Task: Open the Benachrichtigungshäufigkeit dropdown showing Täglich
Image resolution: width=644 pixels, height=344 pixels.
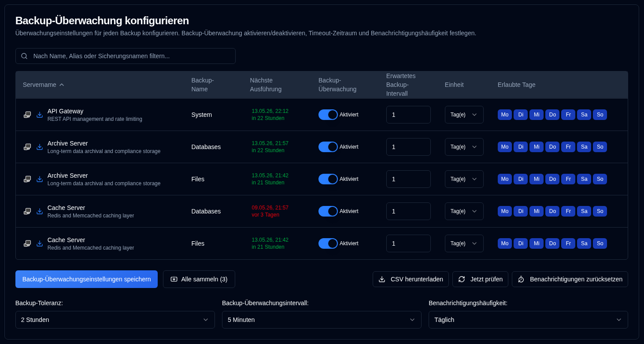Action: point(528,320)
